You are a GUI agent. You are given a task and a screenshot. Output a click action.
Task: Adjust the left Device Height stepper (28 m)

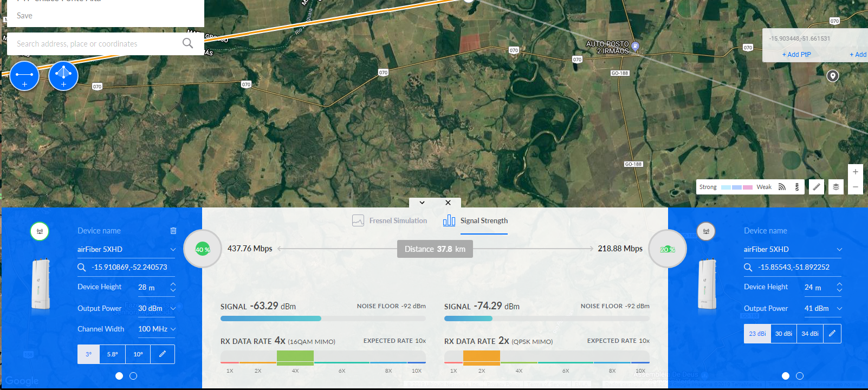(173, 287)
